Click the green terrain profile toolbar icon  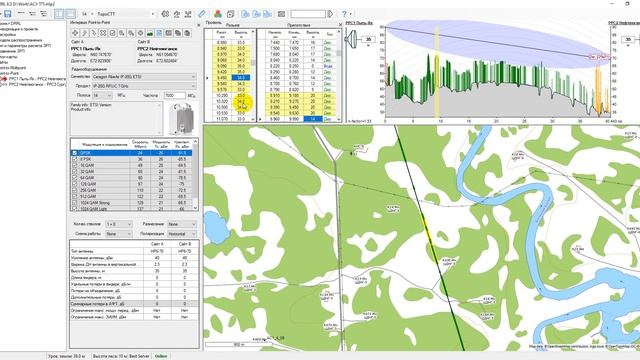pos(150,33)
